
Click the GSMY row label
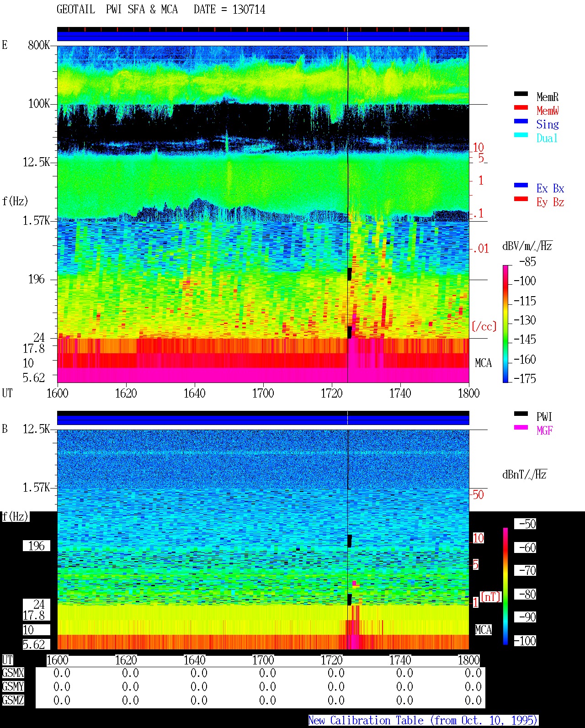point(13,686)
